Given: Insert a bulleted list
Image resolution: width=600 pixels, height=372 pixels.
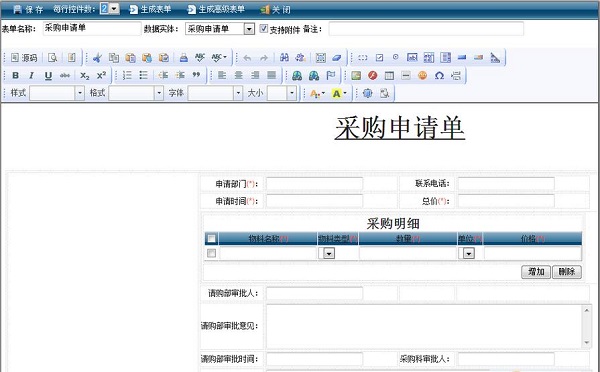Looking at the screenshot, I should coord(143,75).
